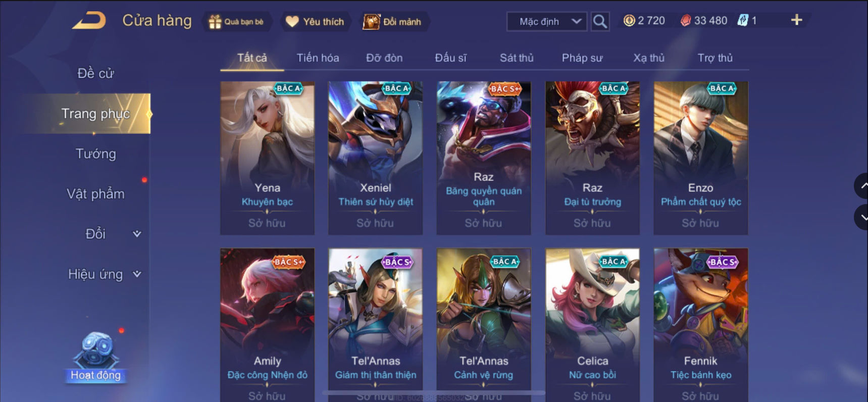Open the Hoạt động event icon
The height and width of the screenshot is (402, 868).
coord(96,357)
